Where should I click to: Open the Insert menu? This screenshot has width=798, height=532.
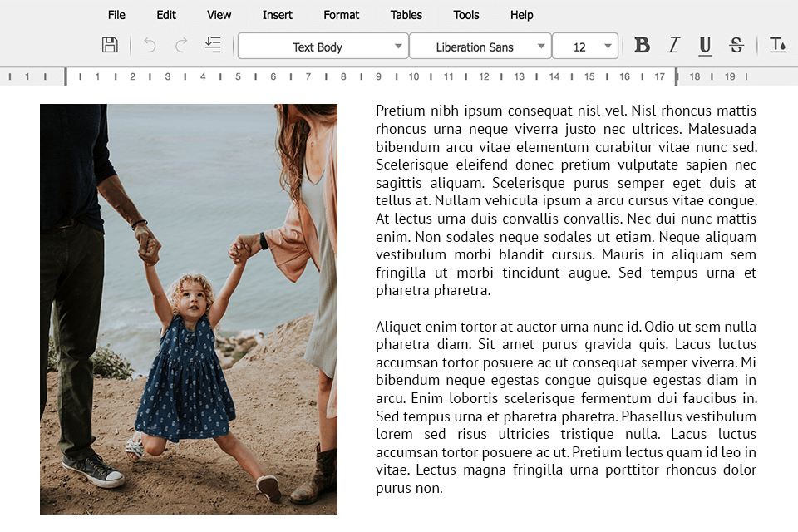pyautogui.click(x=278, y=15)
